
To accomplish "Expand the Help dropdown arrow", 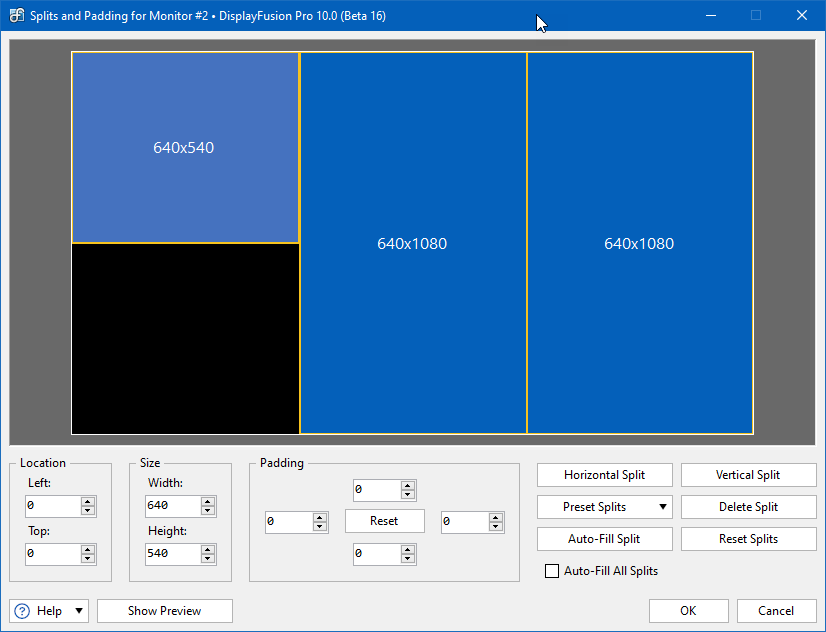I will pyautogui.click(x=78, y=611).
